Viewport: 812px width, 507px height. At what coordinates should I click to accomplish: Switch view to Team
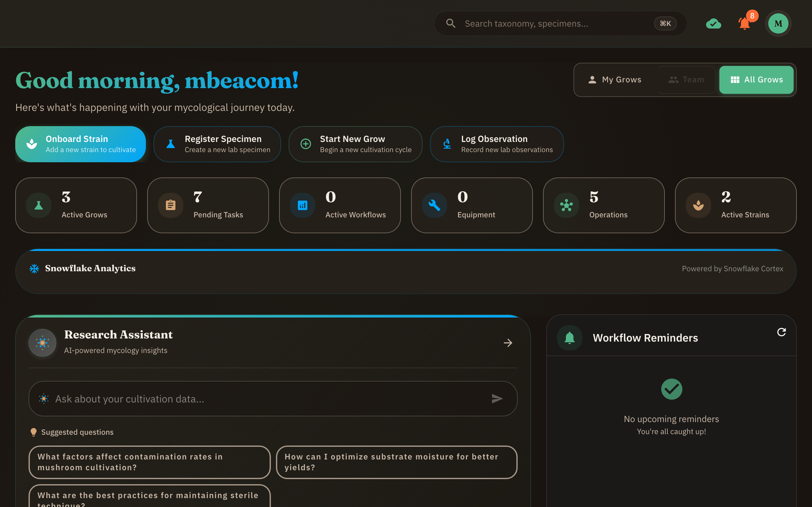[x=686, y=80]
